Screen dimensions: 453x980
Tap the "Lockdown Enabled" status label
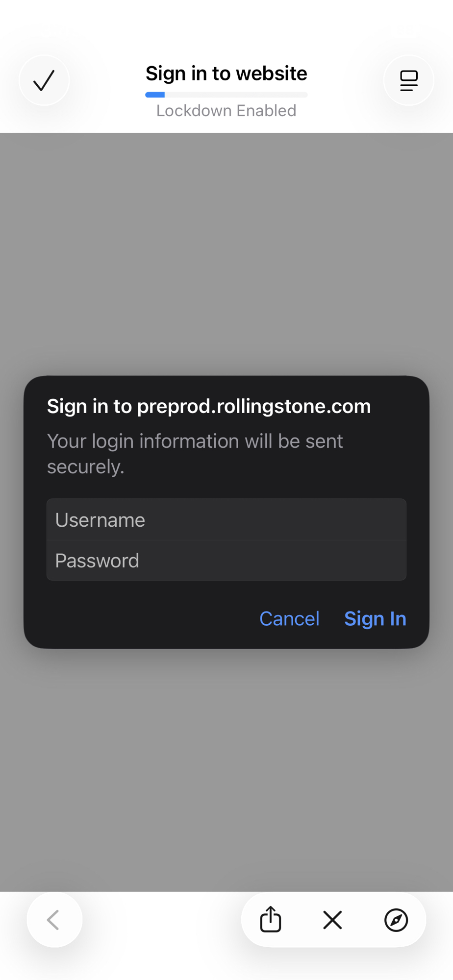(x=226, y=111)
